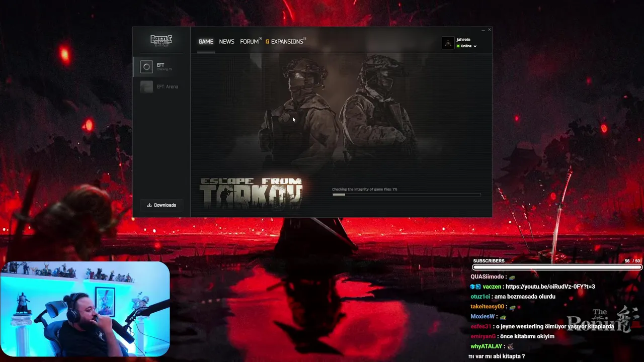Click the SUBSCRIBERS goal bar
Viewport: 644px width, 362px height.
pyautogui.click(x=557, y=267)
